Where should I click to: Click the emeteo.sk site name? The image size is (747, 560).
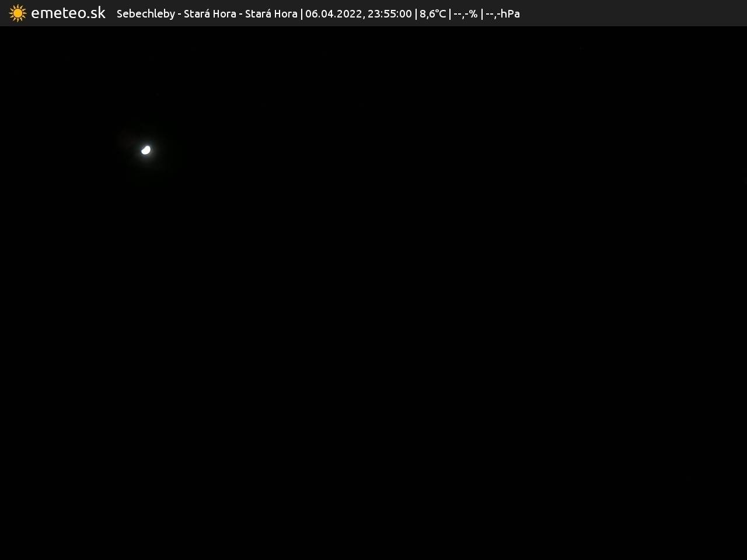click(x=68, y=13)
